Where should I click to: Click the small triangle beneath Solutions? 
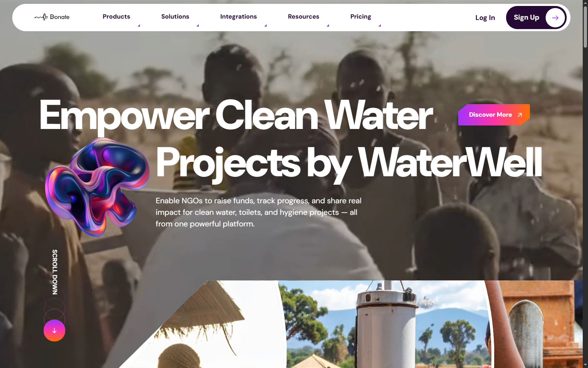[198, 26]
